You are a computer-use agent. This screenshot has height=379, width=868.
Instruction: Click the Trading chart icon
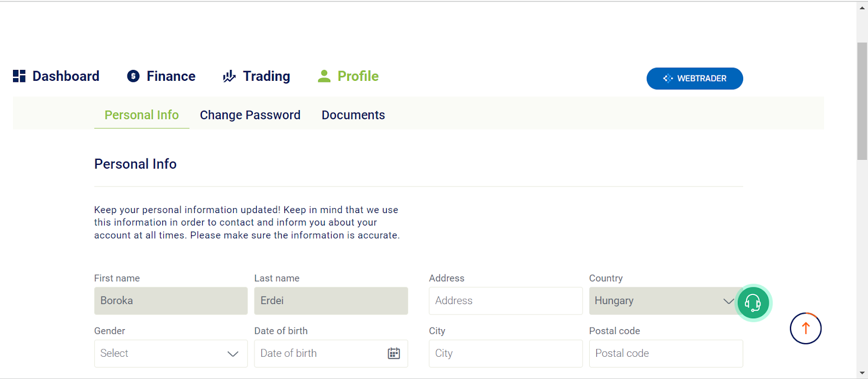[229, 76]
